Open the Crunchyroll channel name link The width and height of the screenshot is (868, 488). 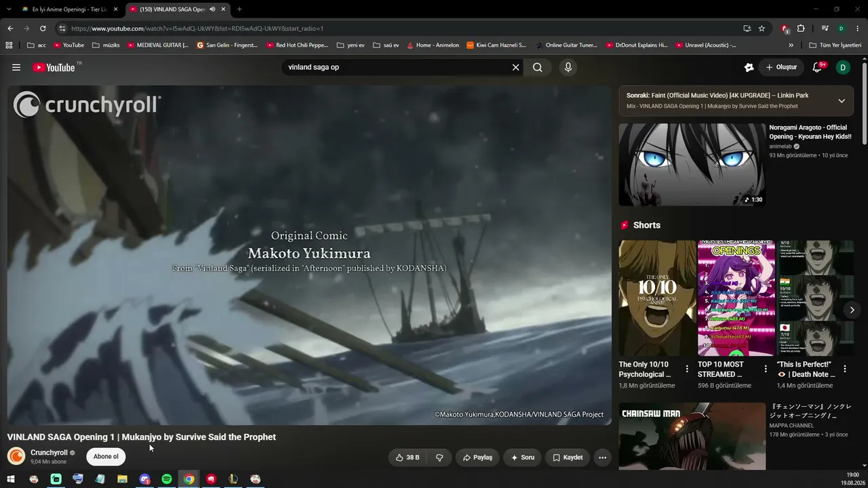(x=49, y=452)
